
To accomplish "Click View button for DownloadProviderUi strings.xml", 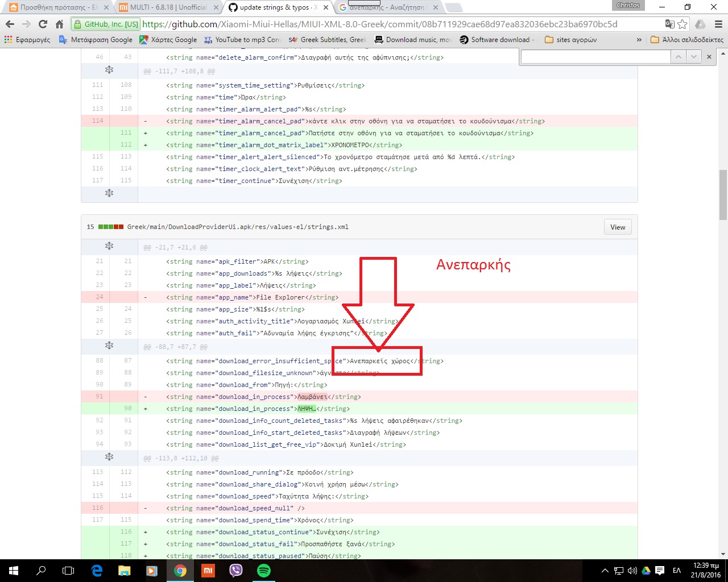I will point(618,227).
